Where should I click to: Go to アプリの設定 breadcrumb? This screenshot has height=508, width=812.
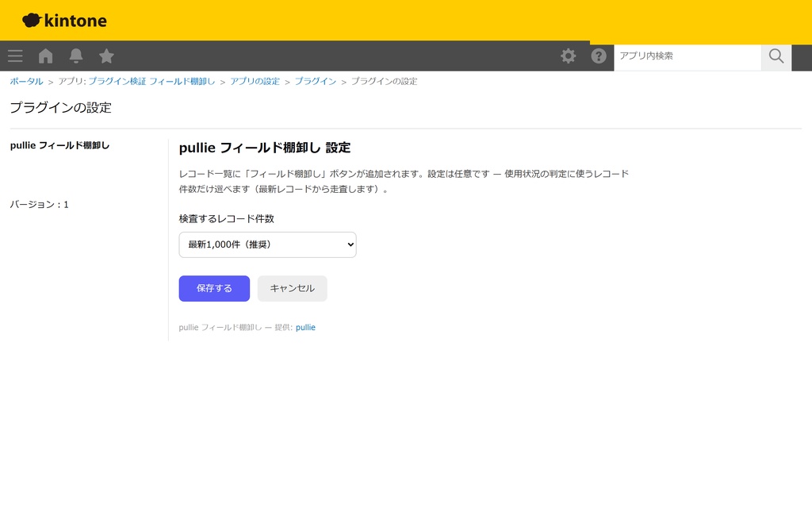(255, 82)
